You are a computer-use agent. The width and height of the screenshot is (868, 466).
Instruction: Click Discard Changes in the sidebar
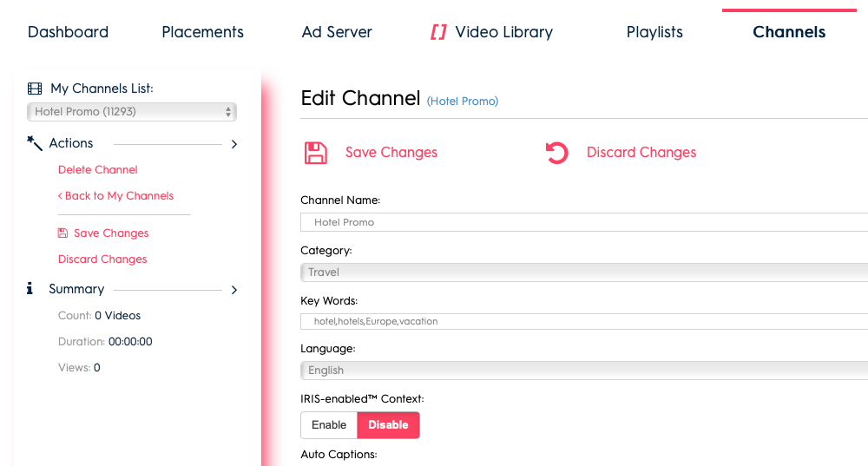pyautogui.click(x=102, y=259)
